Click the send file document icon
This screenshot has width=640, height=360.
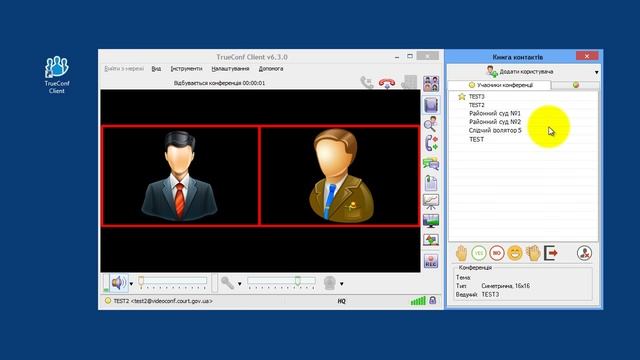(x=431, y=182)
